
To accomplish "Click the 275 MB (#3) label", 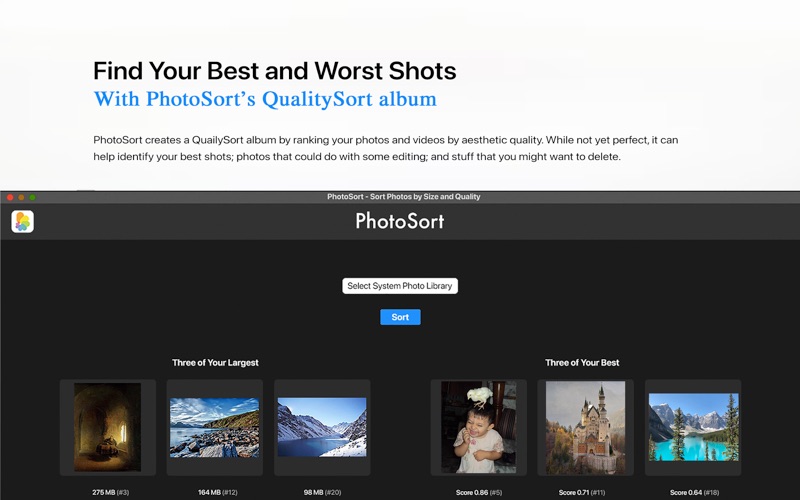I will point(111,492).
